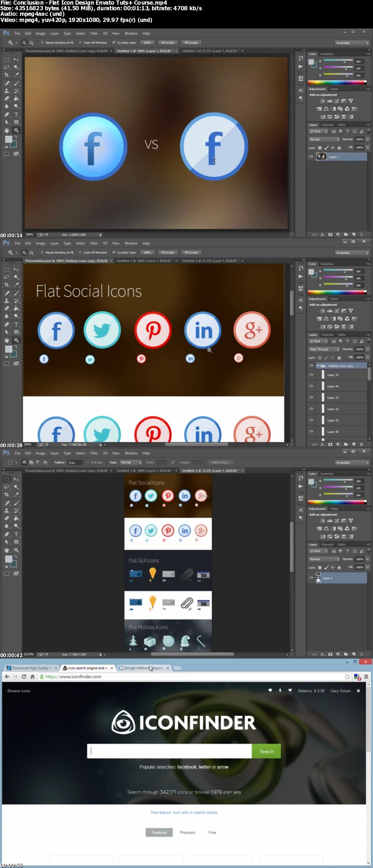Open the Chrome menu in Iconfinder browser
373x868 pixels.
pos(366,676)
